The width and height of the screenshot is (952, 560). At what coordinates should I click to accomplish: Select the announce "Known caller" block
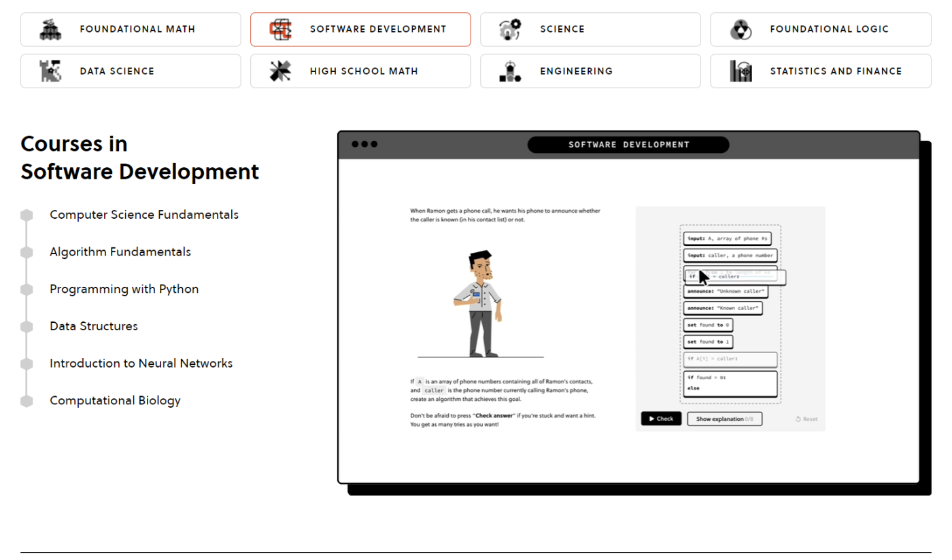723,308
